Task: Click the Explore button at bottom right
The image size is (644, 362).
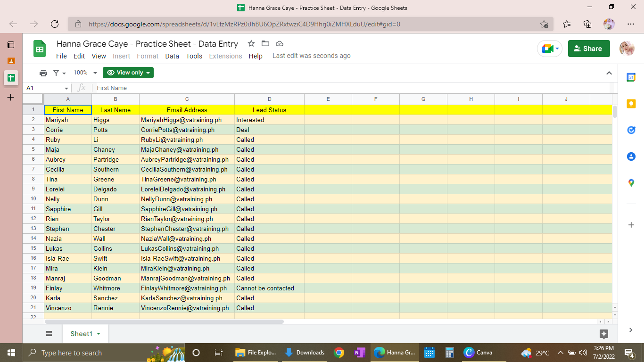Action: 604,334
